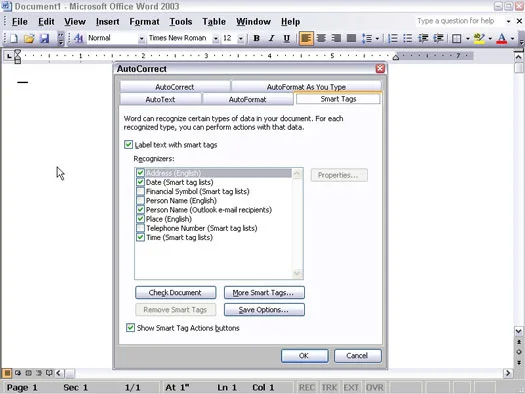Click the ruler tab selector icon
Viewport: 525px width, 394px height.
click(x=9, y=56)
